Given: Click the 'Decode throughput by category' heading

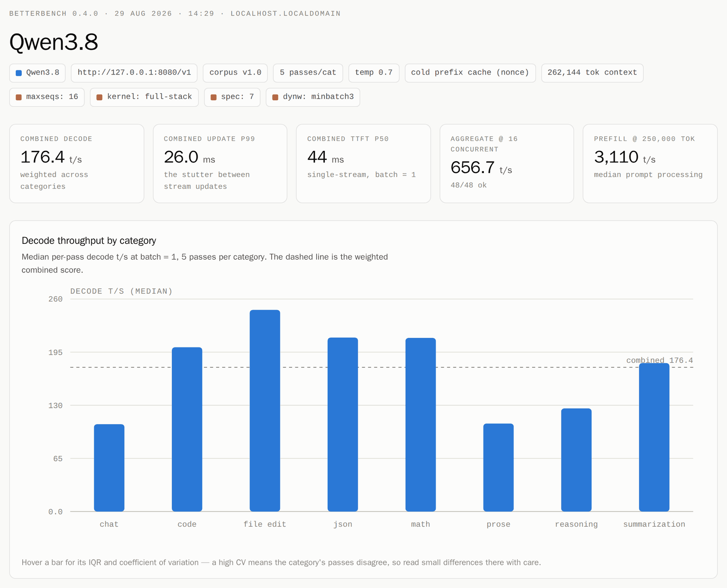Looking at the screenshot, I should [89, 241].
